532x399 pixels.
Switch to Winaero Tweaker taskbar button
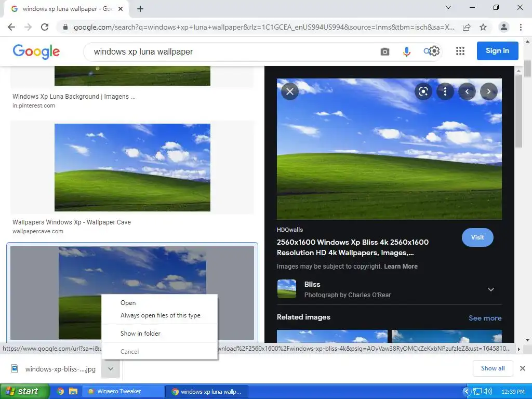tap(124, 391)
